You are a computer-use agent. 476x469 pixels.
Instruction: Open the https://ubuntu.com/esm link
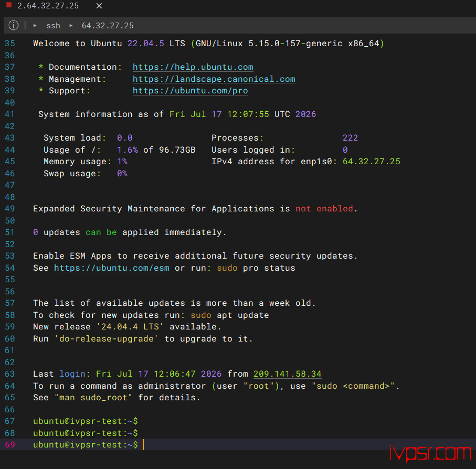click(x=112, y=268)
